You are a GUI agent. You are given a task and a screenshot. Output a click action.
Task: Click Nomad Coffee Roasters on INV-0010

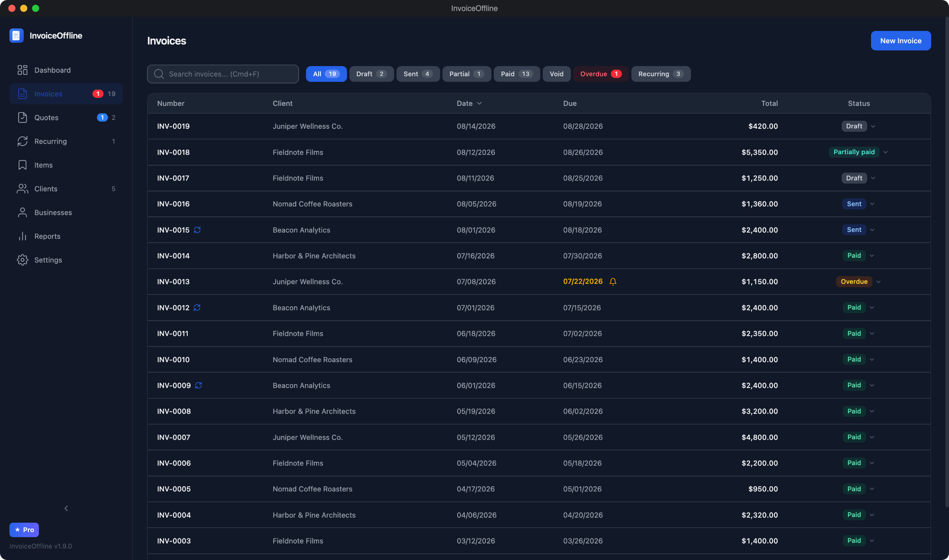(x=312, y=359)
